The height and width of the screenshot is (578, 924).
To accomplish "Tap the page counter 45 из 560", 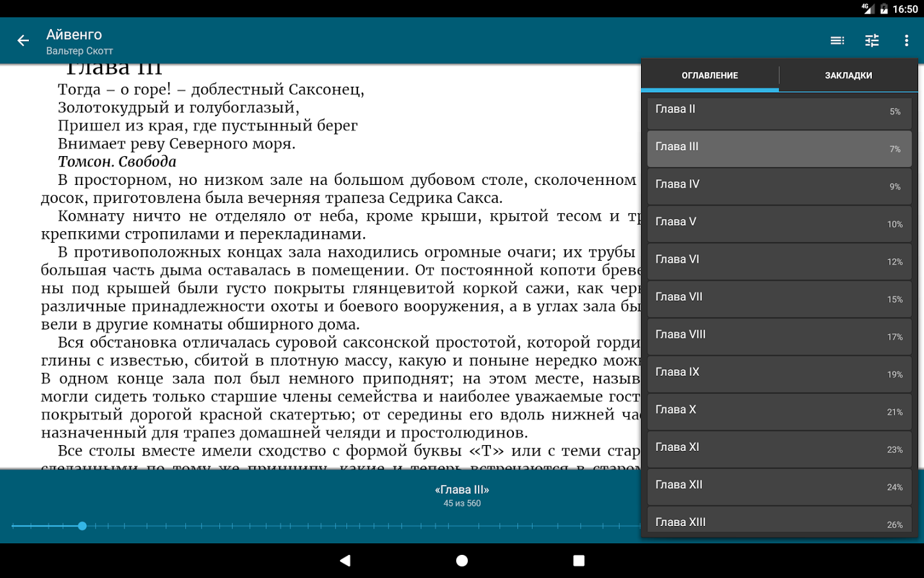I will coord(462,504).
